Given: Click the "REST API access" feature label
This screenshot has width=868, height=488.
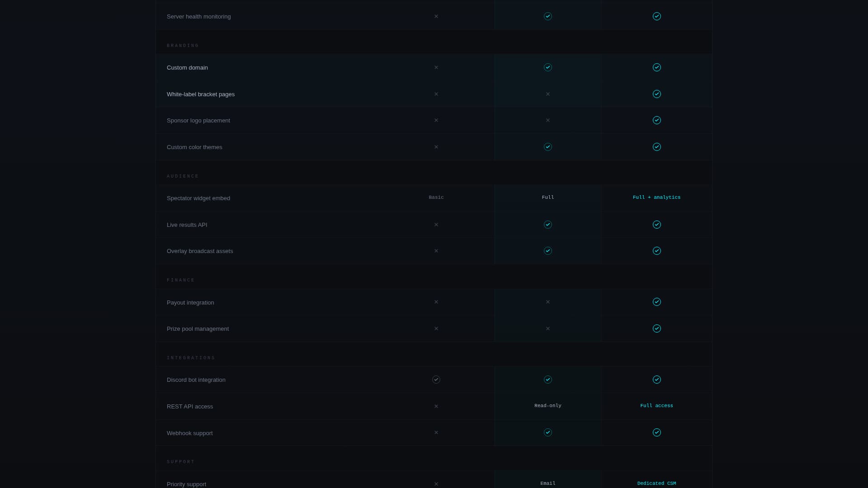Looking at the screenshot, I should click(x=190, y=407).
